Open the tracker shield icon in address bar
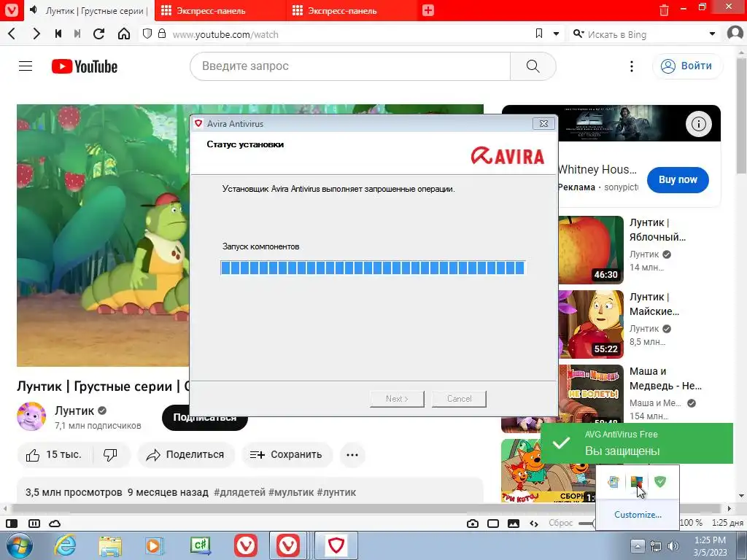The width and height of the screenshot is (747, 560). pyautogui.click(x=147, y=34)
